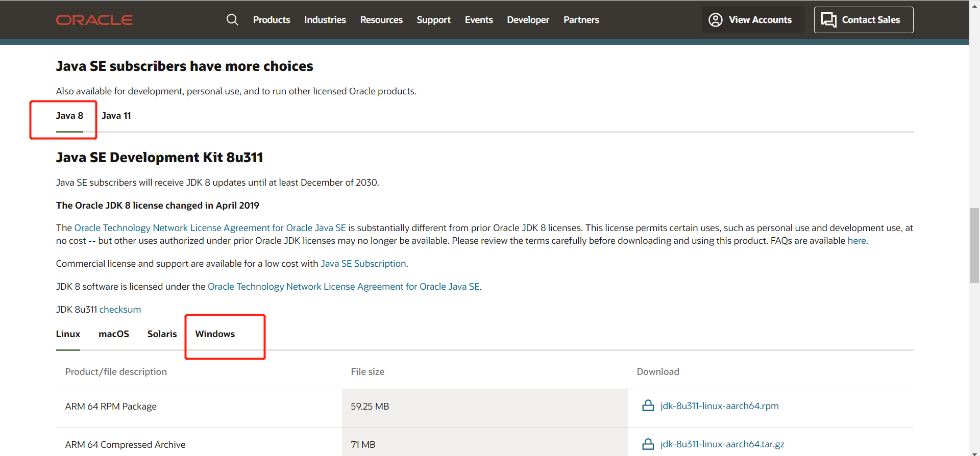Viewport: 980px width, 456px height.
Task: Open the Developer menu
Action: pyautogui.click(x=528, y=20)
